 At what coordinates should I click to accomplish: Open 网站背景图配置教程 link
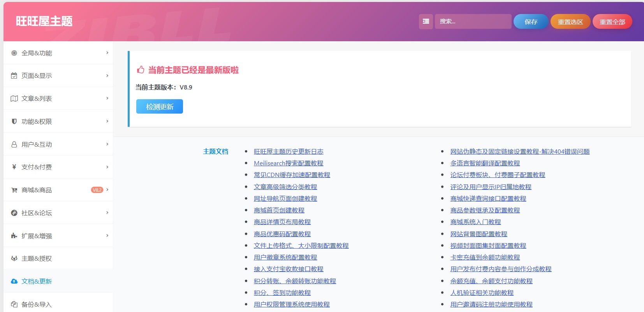tap(479, 234)
